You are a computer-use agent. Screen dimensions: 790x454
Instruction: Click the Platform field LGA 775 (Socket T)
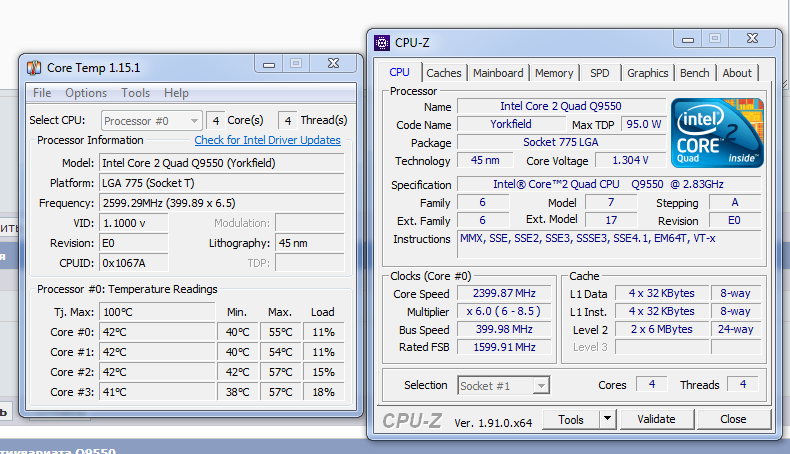[222, 183]
